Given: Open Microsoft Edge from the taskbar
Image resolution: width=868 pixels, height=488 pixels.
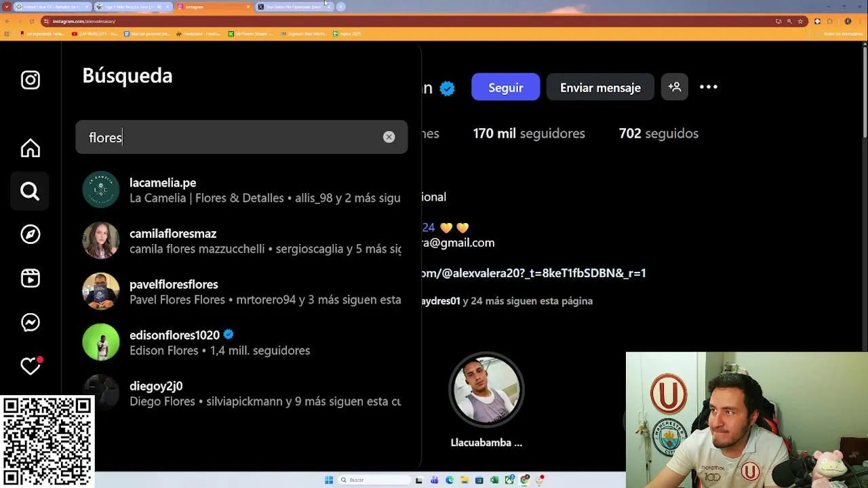Looking at the screenshot, I should 450,480.
